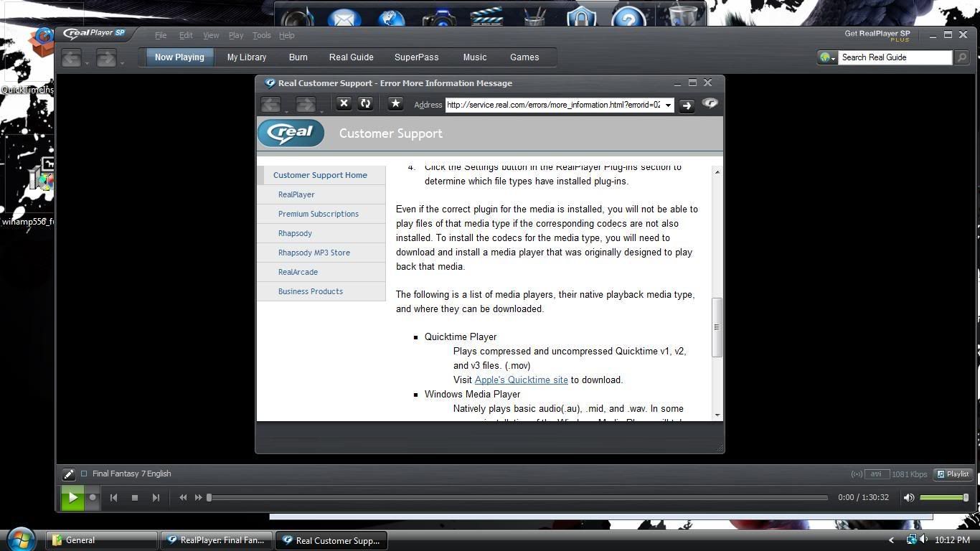Skip to the previous clip

point(113,497)
